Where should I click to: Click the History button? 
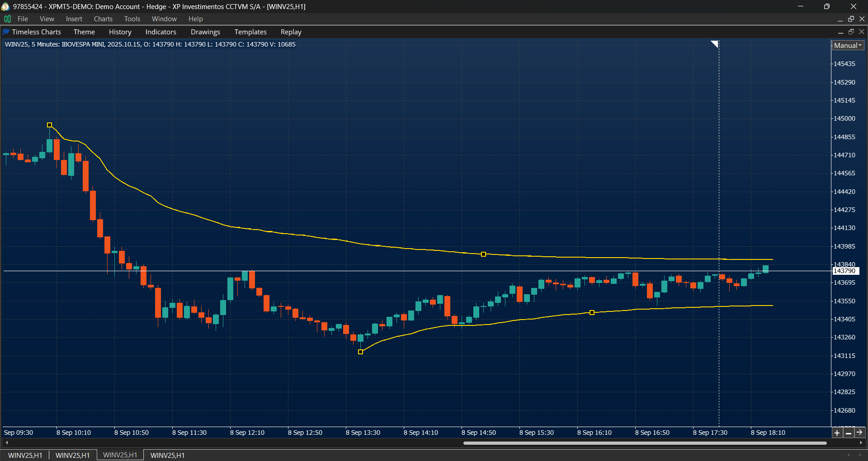(120, 32)
